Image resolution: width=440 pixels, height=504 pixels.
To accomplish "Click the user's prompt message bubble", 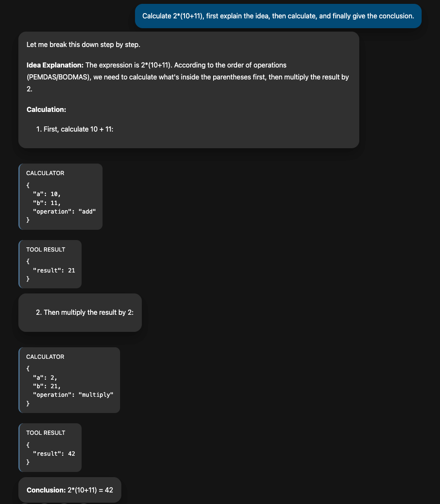I will pyautogui.click(x=278, y=16).
